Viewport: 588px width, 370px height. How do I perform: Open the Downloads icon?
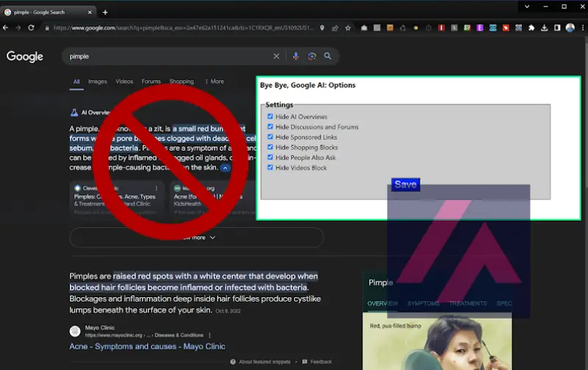click(544, 28)
